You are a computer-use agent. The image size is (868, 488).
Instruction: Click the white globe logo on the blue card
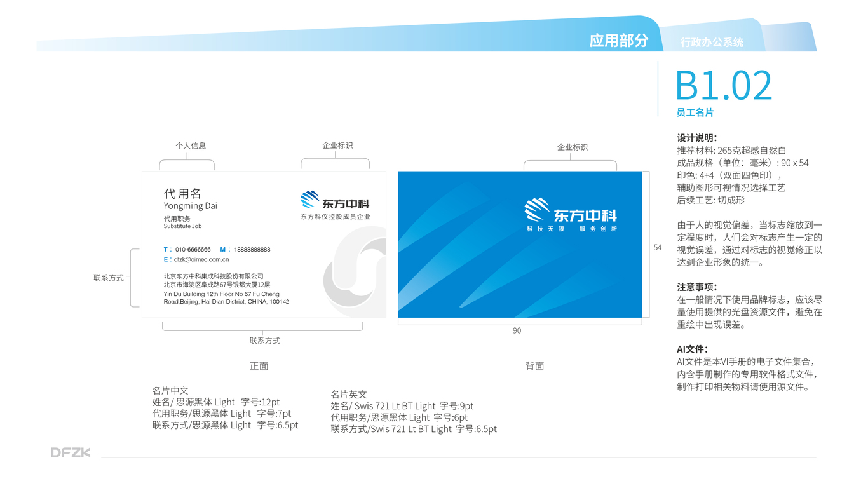pyautogui.click(x=537, y=211)
